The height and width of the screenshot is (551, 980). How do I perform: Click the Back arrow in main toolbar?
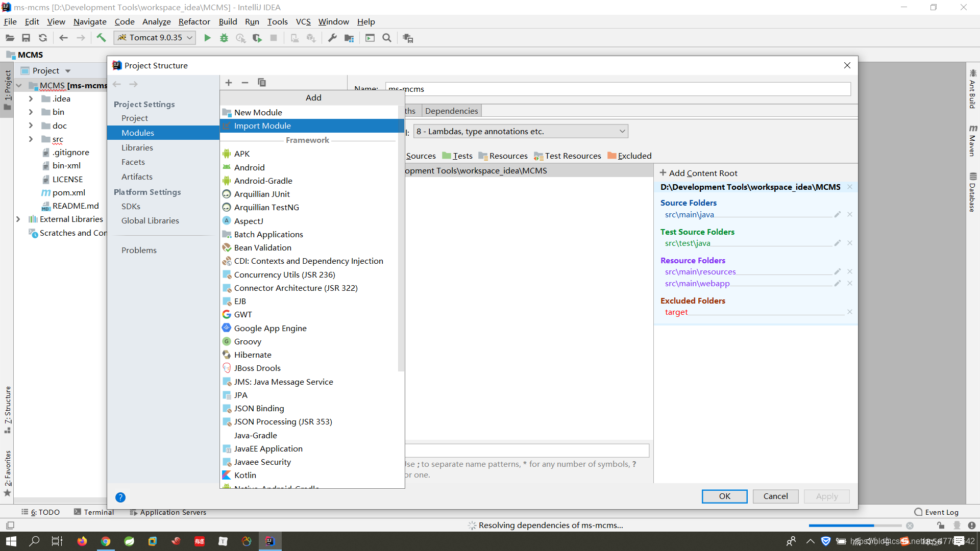point(63,38)
